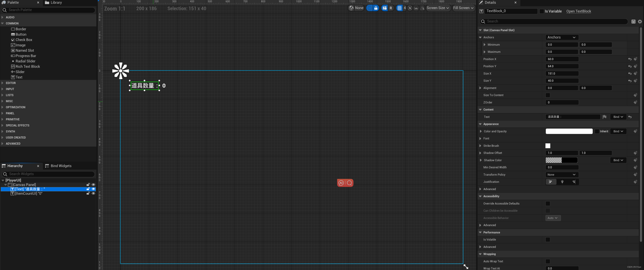Toggle the grid snapping icon in viewport toolbar
The image size is (644, 270).
(399, 8)
